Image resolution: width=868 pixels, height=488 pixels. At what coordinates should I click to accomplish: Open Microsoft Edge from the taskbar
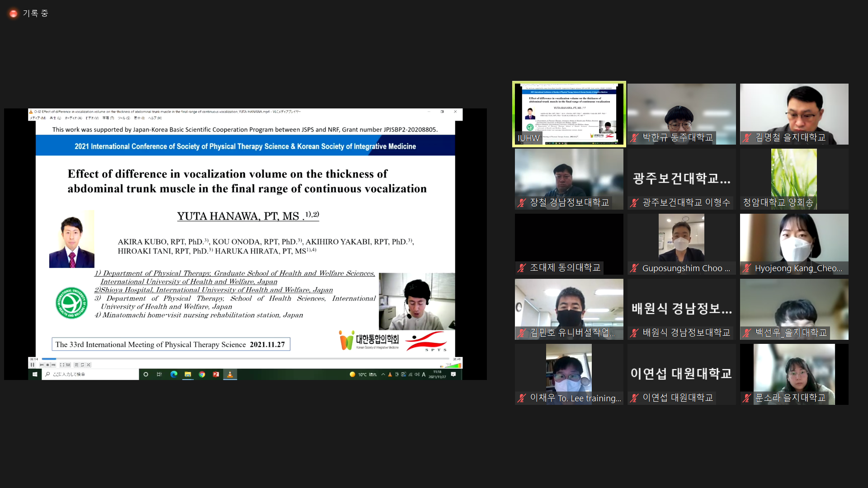coord(174,374)
